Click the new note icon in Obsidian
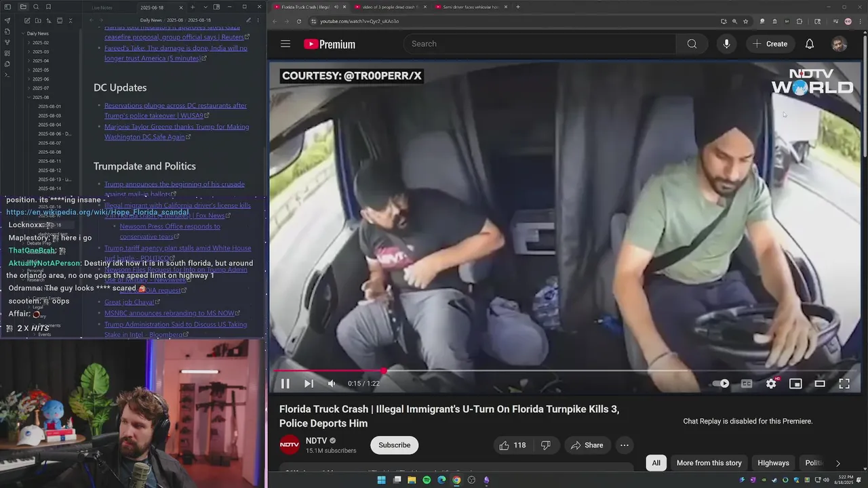Image resolution: width=868 pixels, height=488 pixels. [27, 20]
